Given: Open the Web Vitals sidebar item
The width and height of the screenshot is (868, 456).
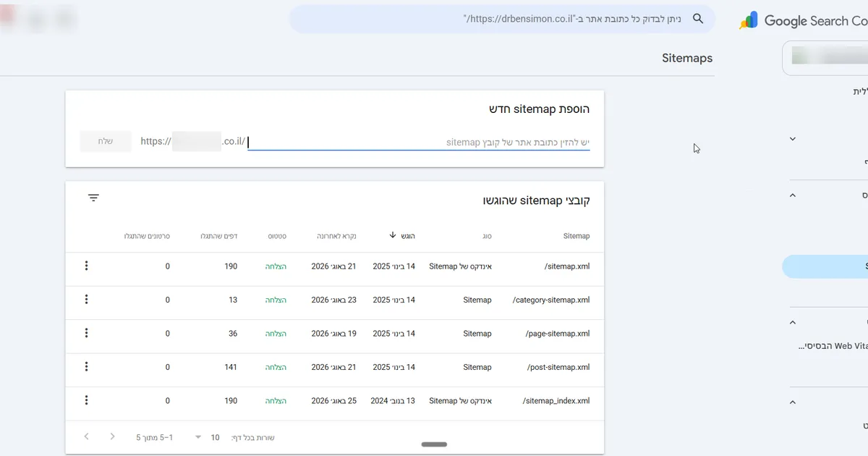Looking at the screenshot, I should [x=833, y=346].
